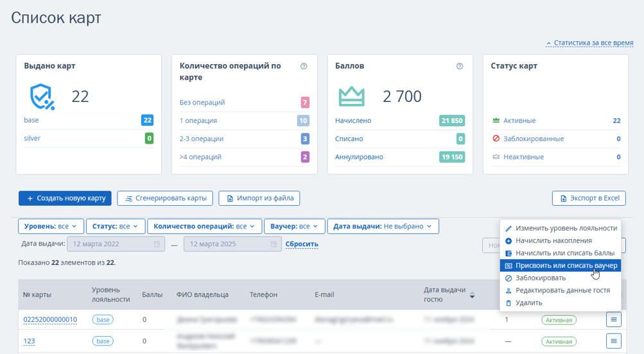
Task: Click № карты column header
Action: pos(37,294)
